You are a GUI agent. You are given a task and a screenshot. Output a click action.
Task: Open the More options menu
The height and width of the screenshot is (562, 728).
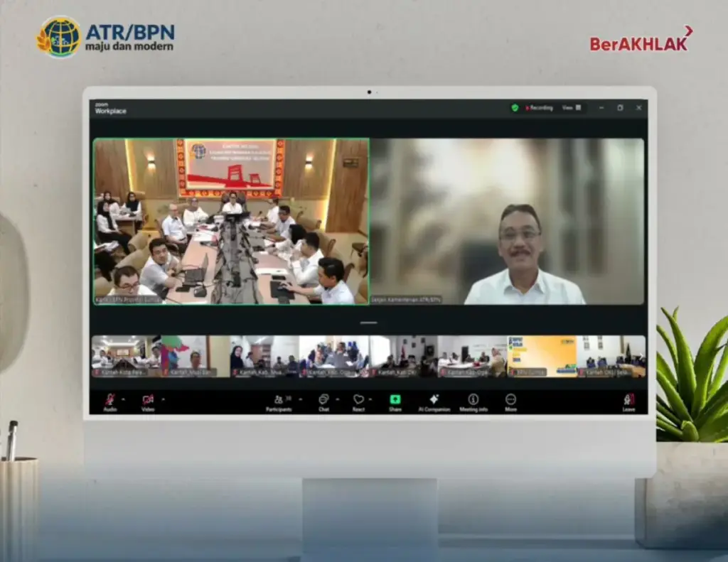coord(510,401)
